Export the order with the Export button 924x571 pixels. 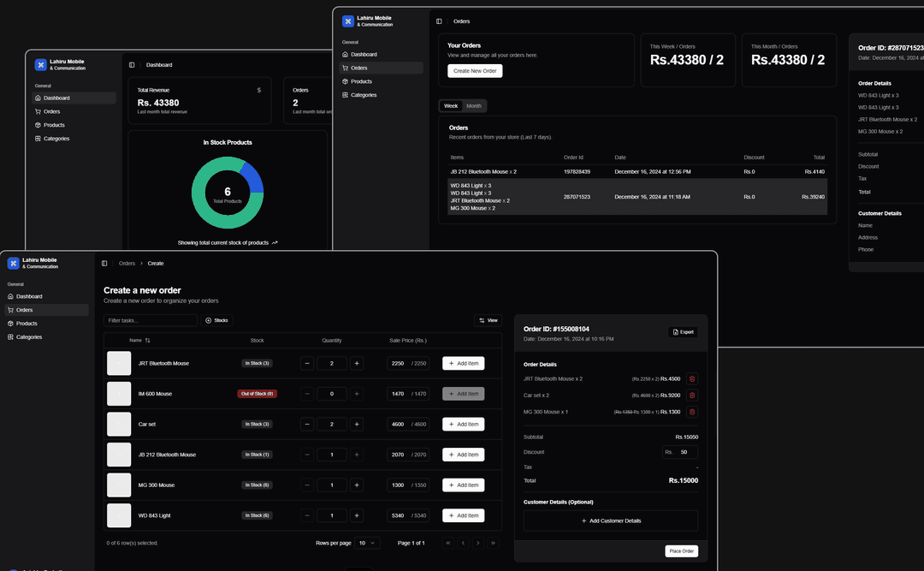point(683,331)
